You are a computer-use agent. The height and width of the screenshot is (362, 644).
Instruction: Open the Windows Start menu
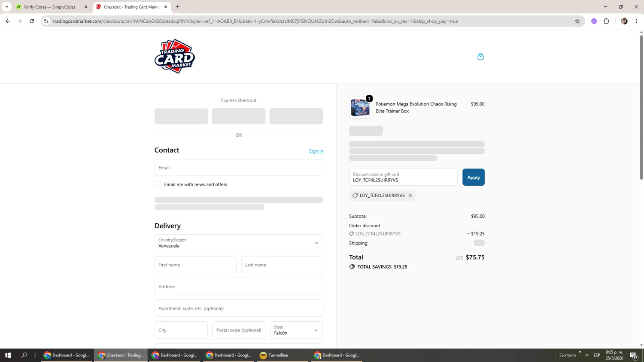tap(8, 355)
